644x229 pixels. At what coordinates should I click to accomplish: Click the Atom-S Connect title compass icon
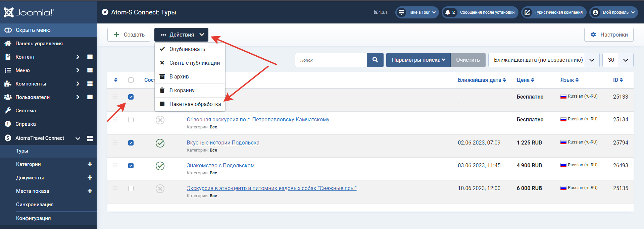tap(105, 12)
